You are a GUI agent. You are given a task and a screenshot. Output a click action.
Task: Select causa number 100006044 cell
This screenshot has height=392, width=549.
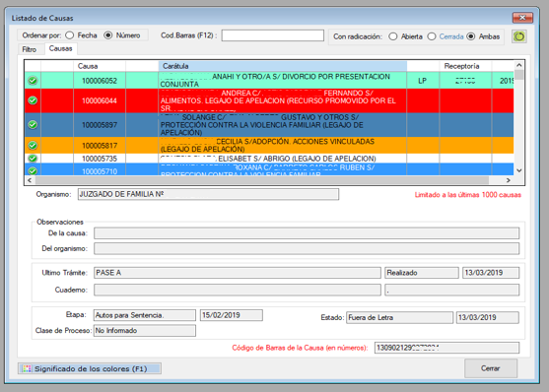[100, 100]
